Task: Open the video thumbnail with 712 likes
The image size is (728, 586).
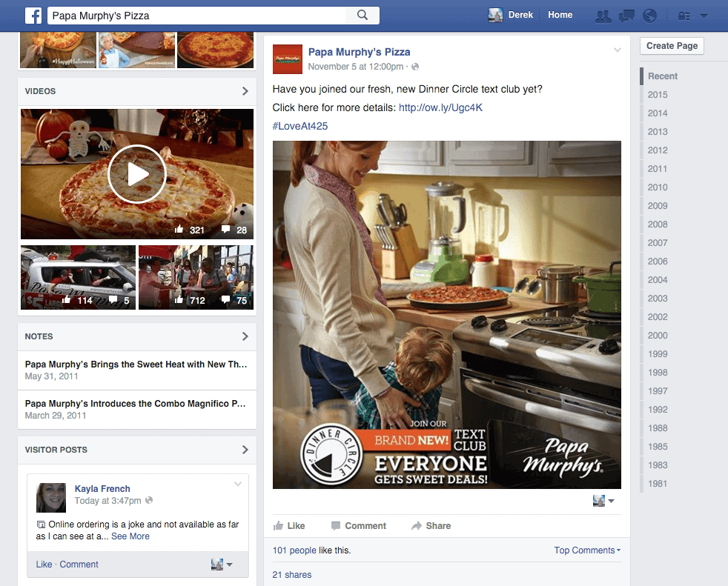Action: [x=196, y=278]
